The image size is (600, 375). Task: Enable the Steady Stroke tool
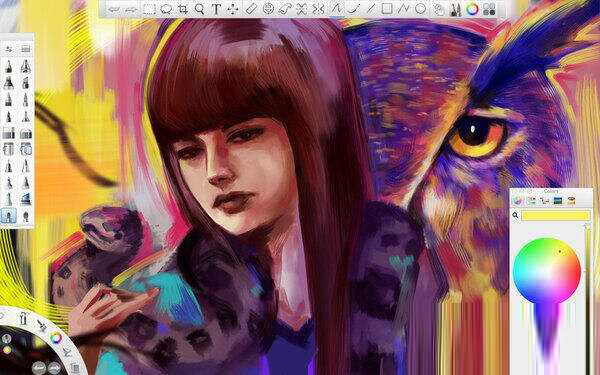pyautogui.click(x=336, y=9)
